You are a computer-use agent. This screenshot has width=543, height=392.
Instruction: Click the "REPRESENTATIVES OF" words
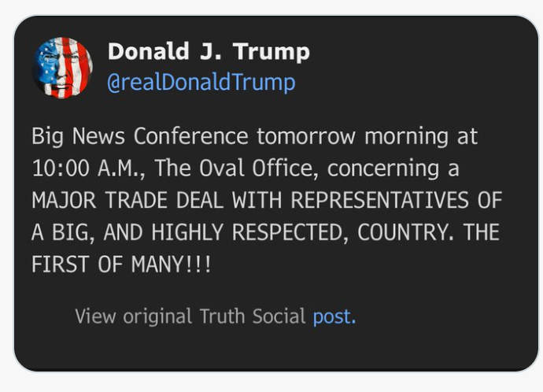[396, 200]
